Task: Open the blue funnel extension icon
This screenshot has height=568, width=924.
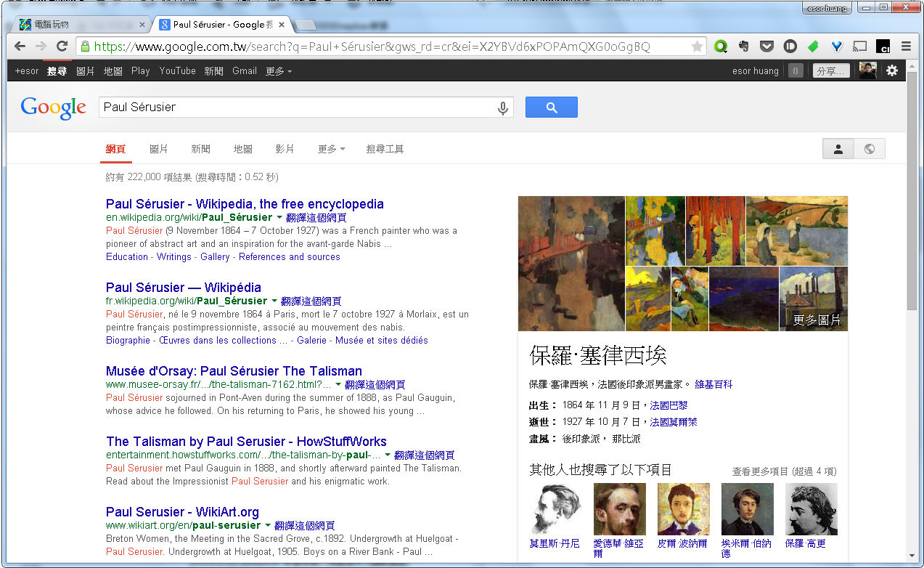Action: tap(836, 46)
